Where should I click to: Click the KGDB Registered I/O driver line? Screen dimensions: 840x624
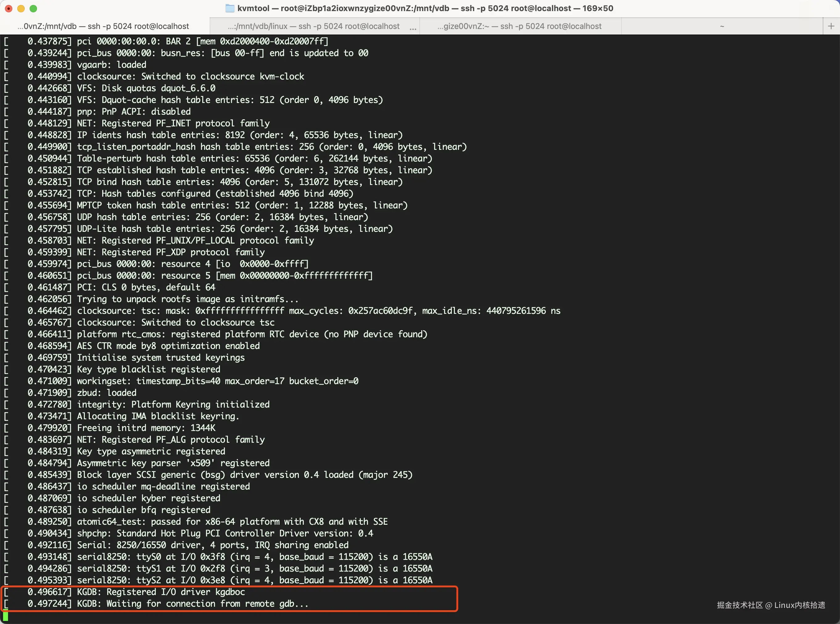point(161,592)
